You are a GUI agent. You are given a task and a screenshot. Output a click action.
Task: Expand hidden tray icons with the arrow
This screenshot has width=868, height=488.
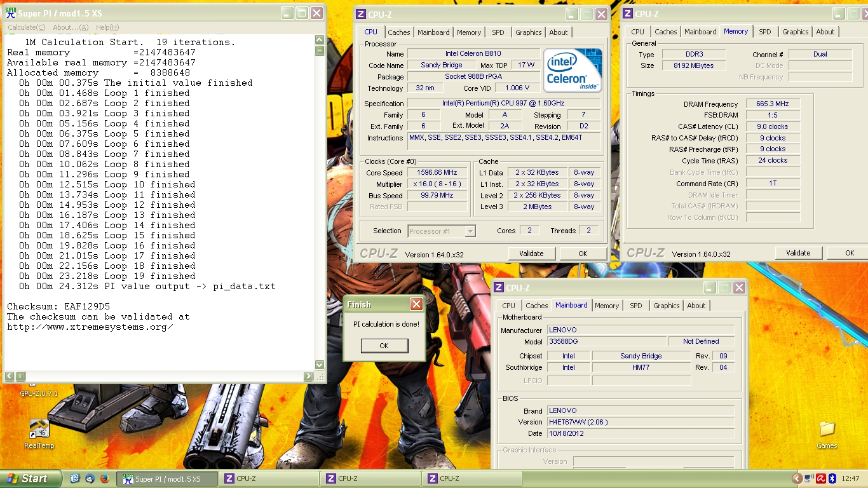point(797,478)
